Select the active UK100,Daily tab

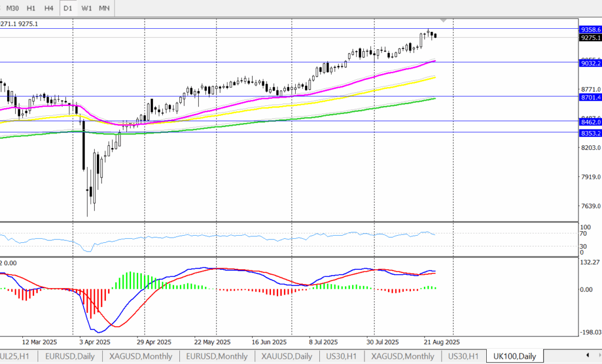pos(514,356)
